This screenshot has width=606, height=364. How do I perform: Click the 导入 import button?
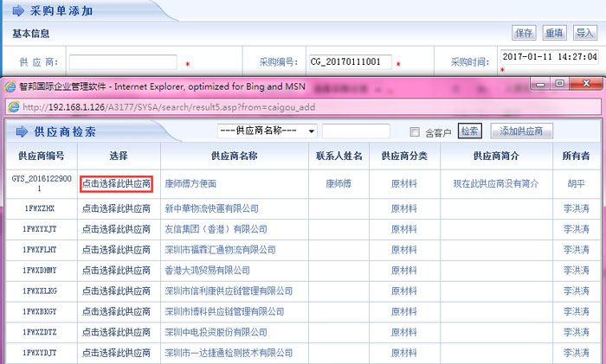[584, 33]
